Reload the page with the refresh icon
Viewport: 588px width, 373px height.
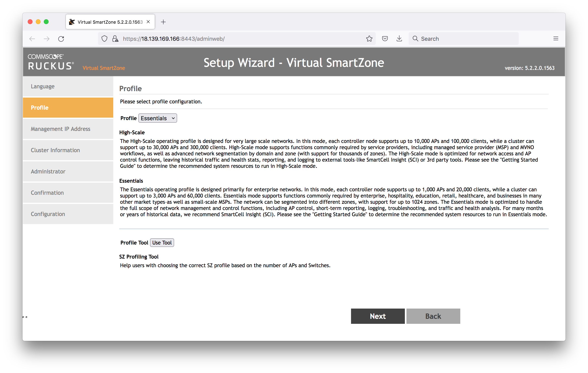[x=61, y=39]
